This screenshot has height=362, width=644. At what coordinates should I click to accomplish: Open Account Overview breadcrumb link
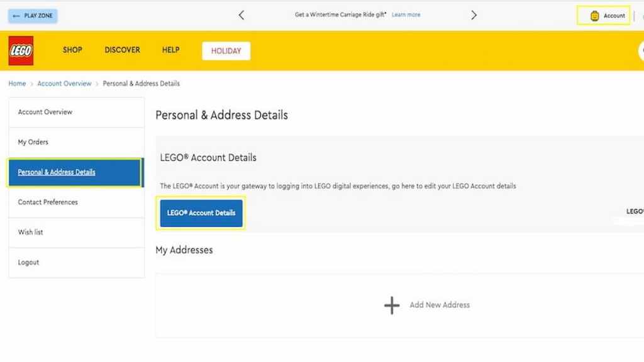click(x=64, y=84)
